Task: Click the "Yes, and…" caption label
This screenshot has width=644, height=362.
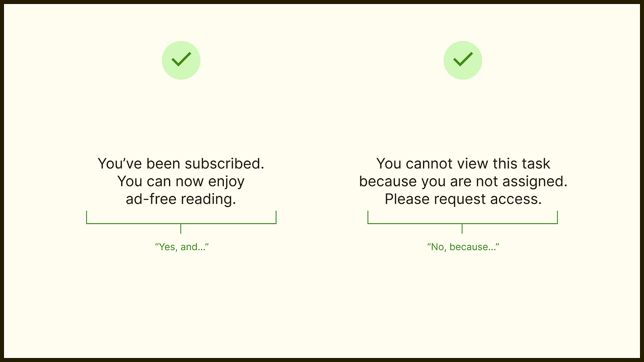Action: (x=181, y=247)
